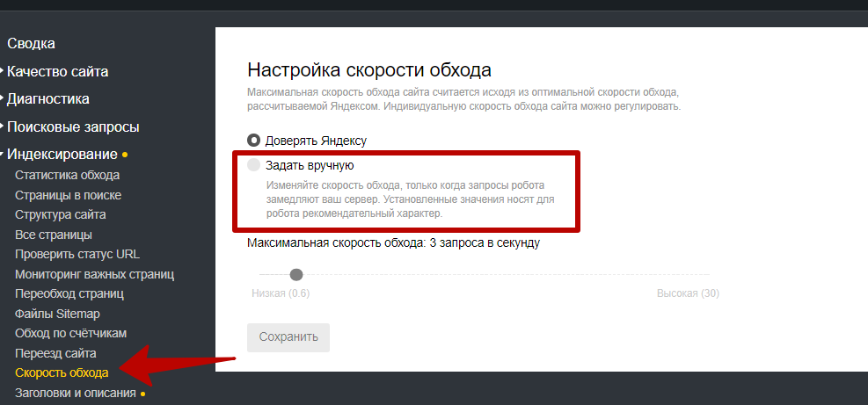Open the Сводка section
This screenshot has height=405, width=868.
pos(31,44)
